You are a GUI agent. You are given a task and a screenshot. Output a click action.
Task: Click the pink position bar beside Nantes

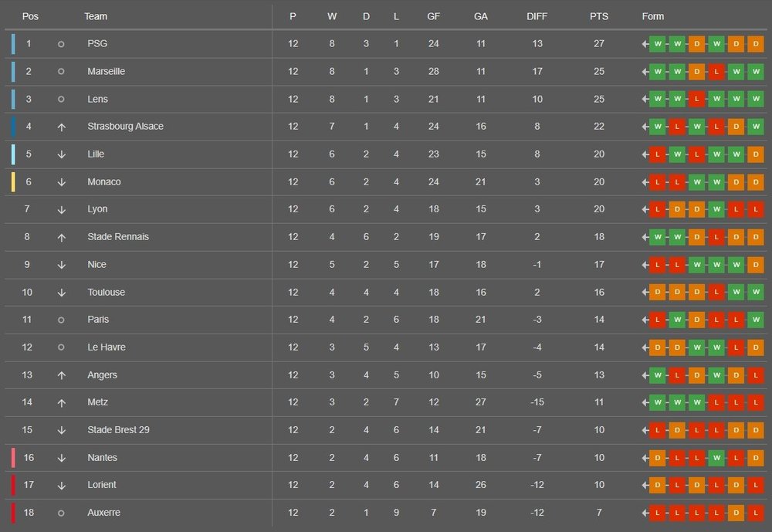(13, 458)
